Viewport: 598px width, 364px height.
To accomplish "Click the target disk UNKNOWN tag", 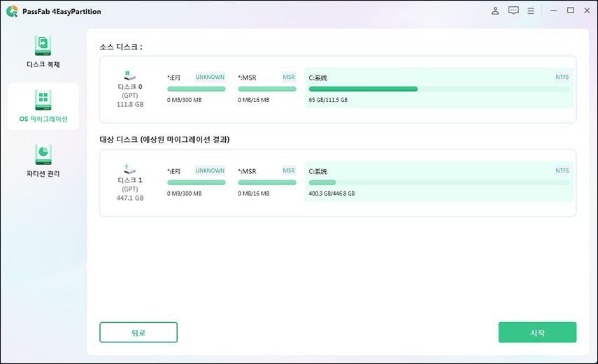I will 210,170.
